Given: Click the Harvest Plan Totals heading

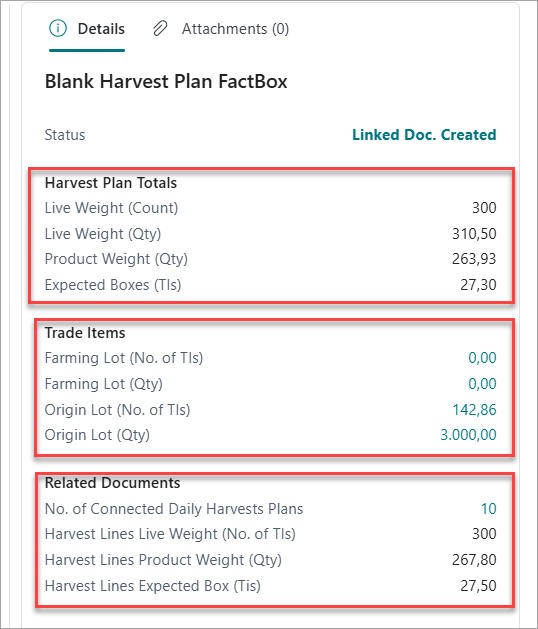Looking at the screenshot, I should [111, 183].
